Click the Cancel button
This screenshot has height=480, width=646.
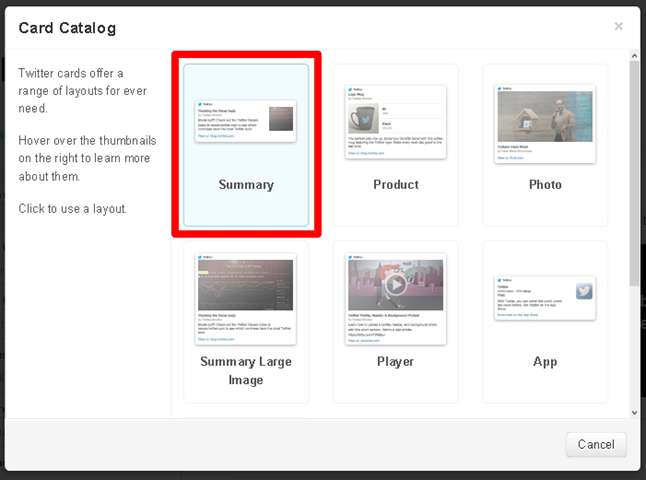596,444
